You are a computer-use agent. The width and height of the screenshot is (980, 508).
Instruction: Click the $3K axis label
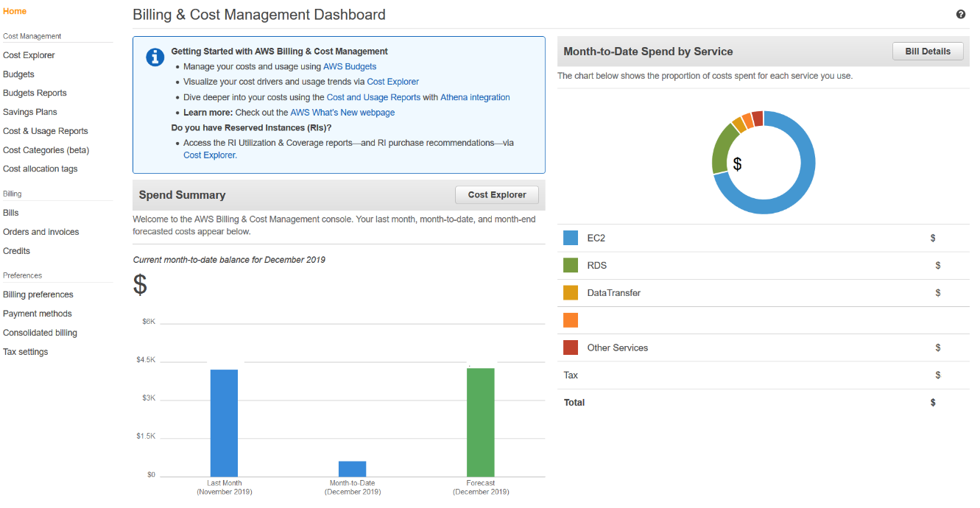click(149, 398)
